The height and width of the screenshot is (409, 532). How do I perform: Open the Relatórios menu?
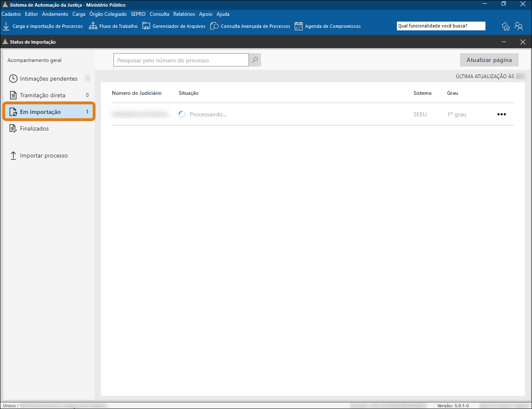point(184,14)
